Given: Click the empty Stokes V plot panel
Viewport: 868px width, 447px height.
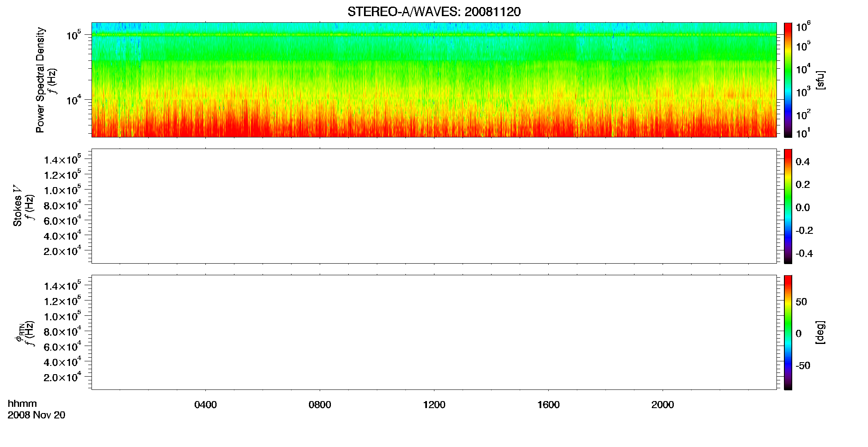Looking at the screenshot, I should pos(434,206).
